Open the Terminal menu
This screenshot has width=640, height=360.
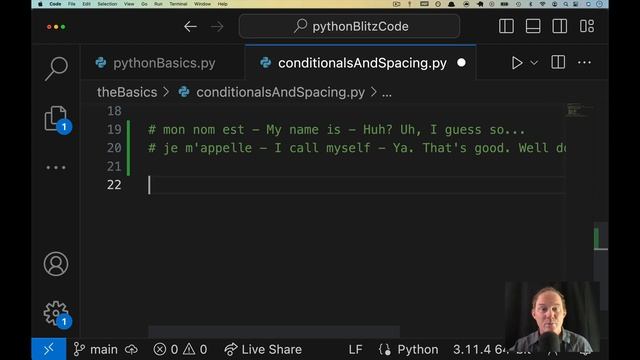[x=178, y=4]
